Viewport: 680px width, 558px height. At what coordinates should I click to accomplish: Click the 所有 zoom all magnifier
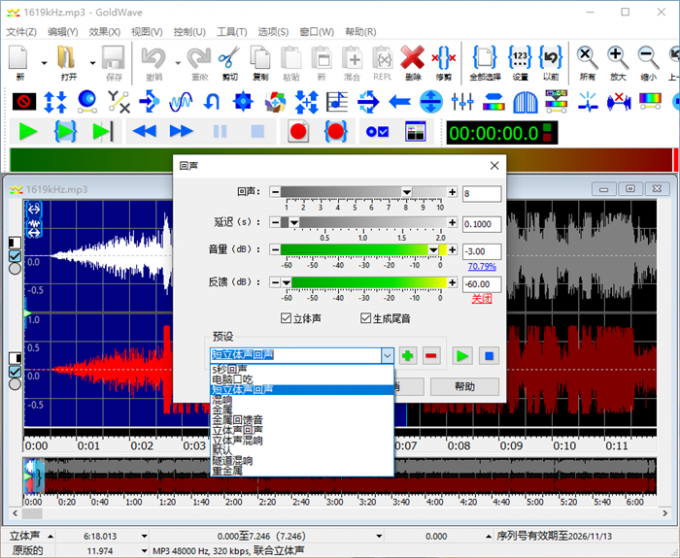tap(587, 58)
